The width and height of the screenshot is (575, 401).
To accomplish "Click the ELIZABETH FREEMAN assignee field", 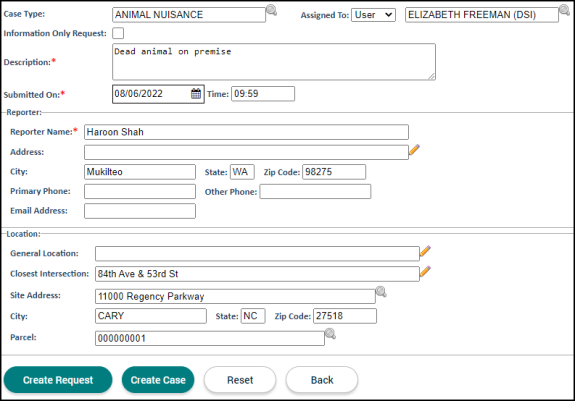I will pyautogui.click(x=482, y=15).
